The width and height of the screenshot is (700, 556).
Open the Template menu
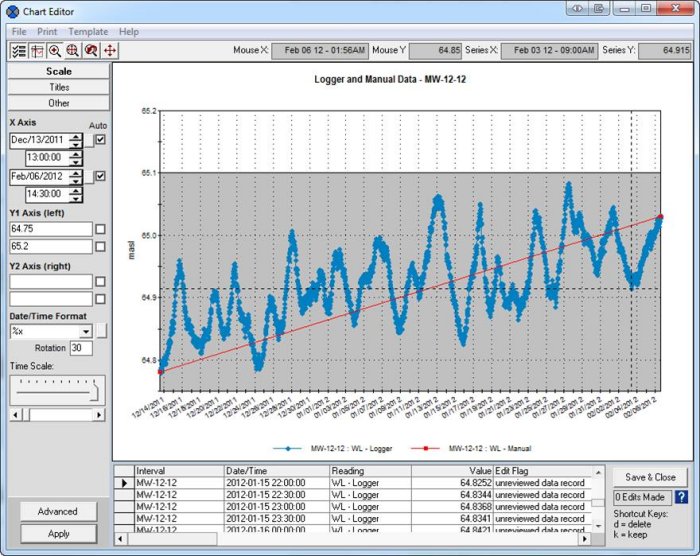click(x=88, y=32)
